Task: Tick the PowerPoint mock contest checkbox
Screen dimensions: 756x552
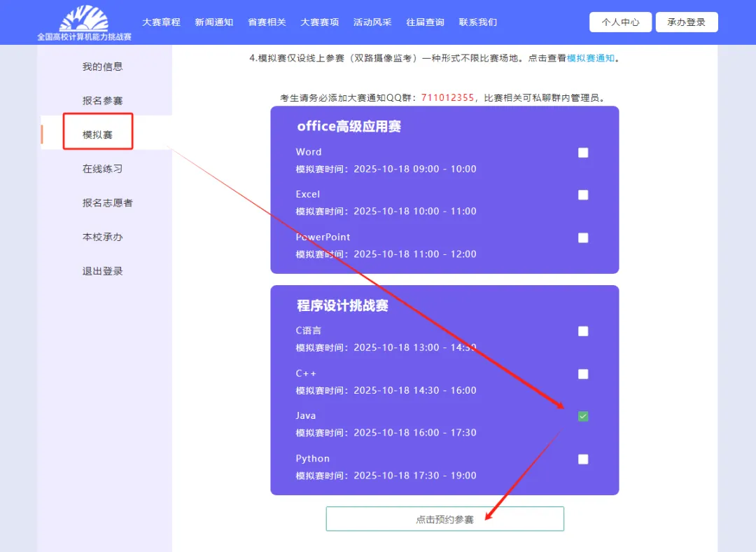Action: 583,238
